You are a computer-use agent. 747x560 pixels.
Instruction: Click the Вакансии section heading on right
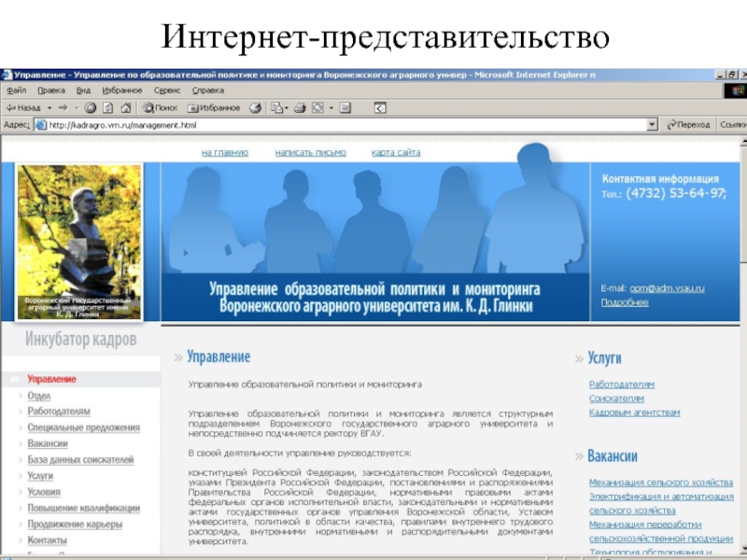click(x=613, y=456)
